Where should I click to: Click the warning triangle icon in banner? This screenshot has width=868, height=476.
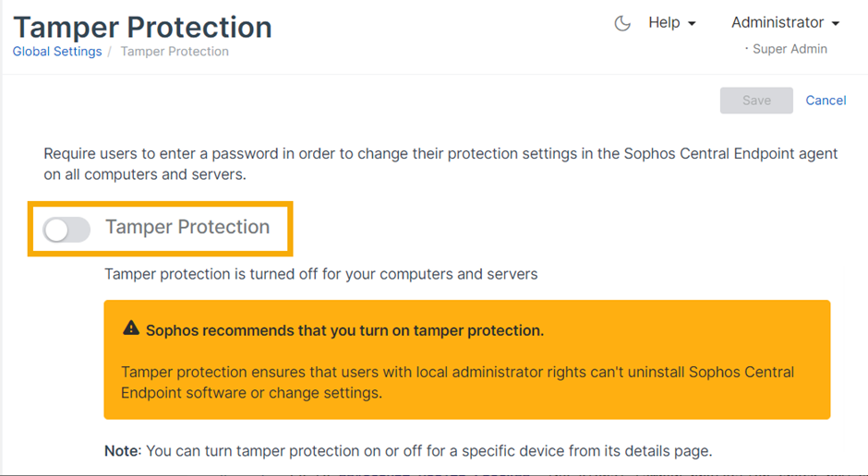point(131,328)
